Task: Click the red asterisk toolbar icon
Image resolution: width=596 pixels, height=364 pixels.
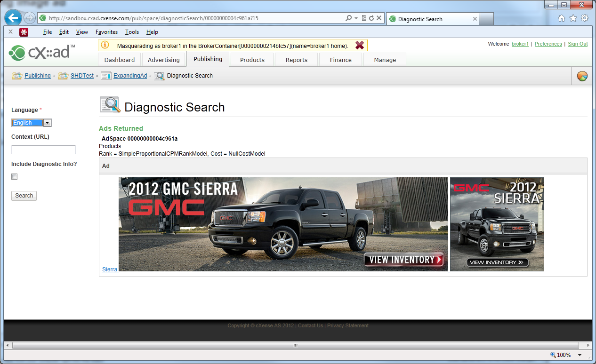Action: pos(24,32)
